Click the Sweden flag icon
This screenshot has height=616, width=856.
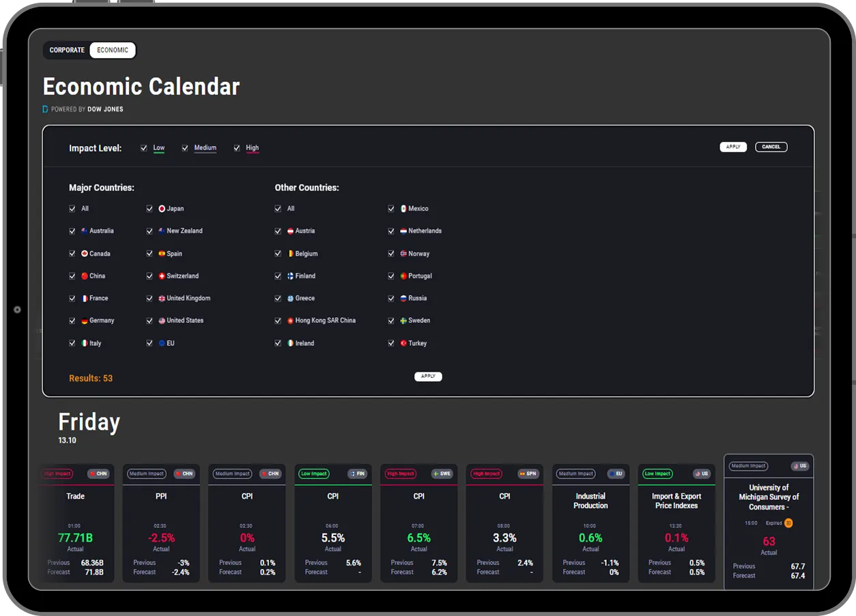[x=403, y=321]
